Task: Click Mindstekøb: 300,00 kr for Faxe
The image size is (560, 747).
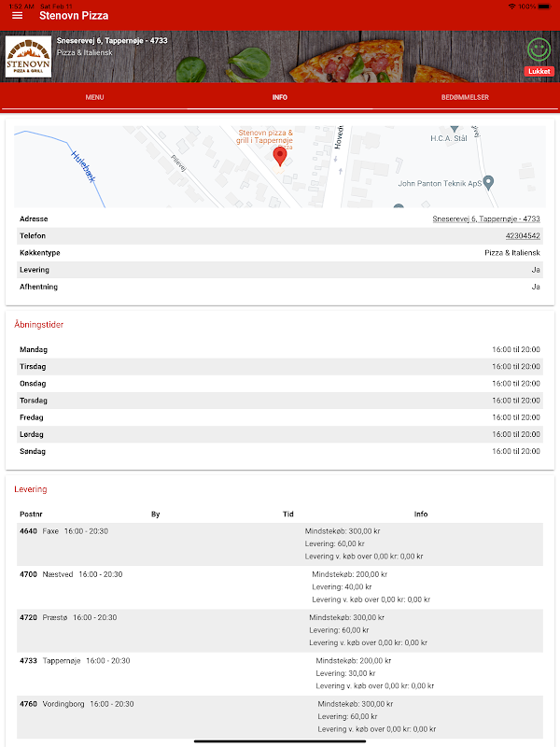Action: [x=343, y=531]
